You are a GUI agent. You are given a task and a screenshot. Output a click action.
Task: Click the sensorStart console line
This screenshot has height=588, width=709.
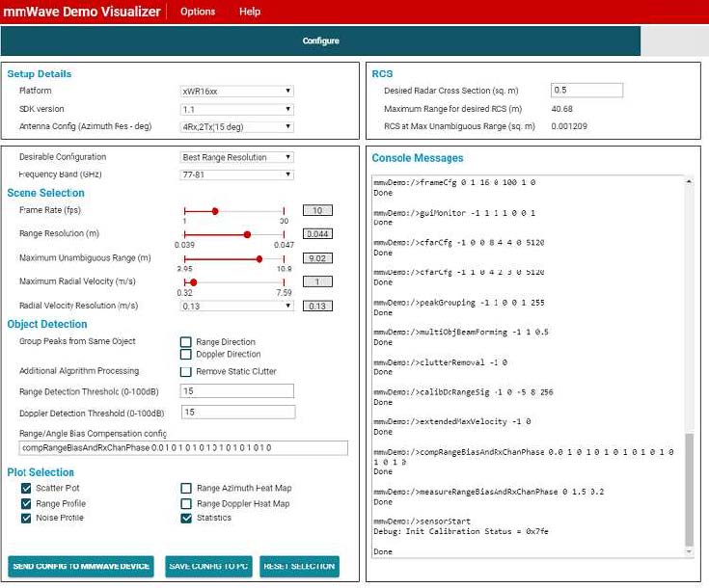(422, 521)
